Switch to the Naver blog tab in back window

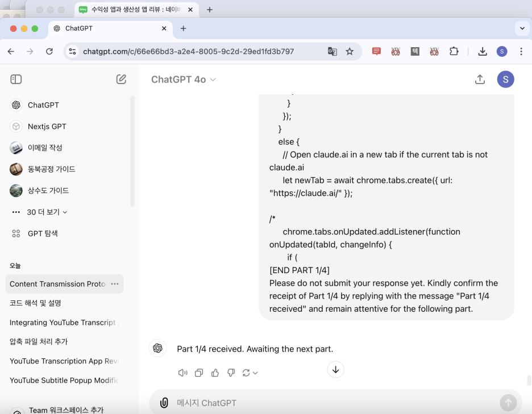135,10
